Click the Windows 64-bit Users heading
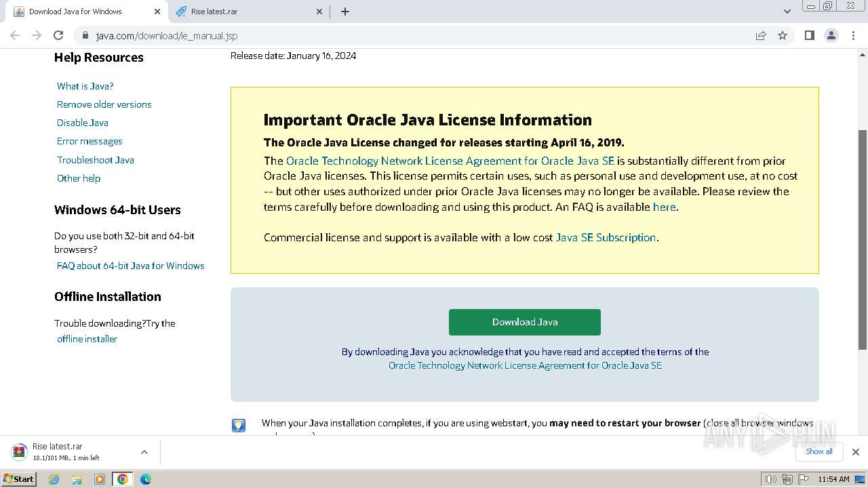Screen dimensions: 868x488 117,210
